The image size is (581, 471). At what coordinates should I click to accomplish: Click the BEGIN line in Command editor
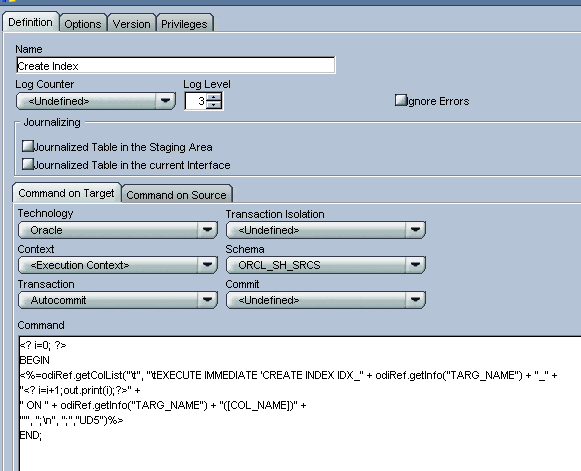coord(34,360)
